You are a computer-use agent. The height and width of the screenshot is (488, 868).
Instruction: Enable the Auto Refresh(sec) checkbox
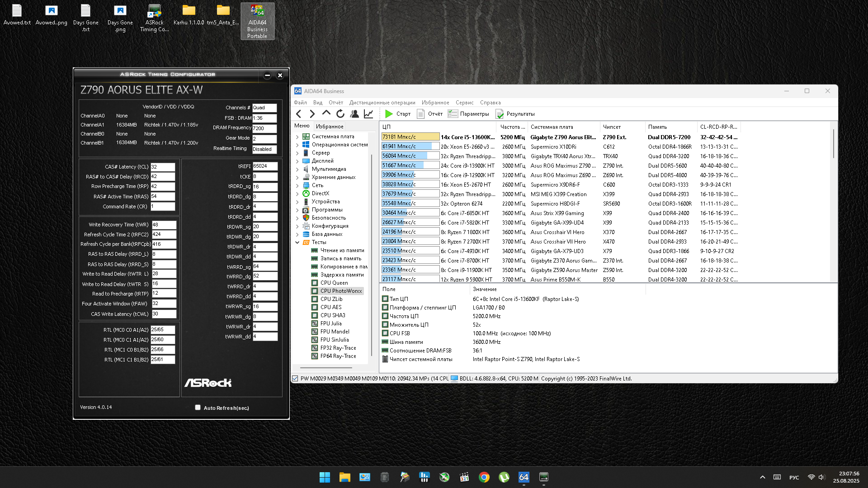pyautogui.click(x=198, y=408)
